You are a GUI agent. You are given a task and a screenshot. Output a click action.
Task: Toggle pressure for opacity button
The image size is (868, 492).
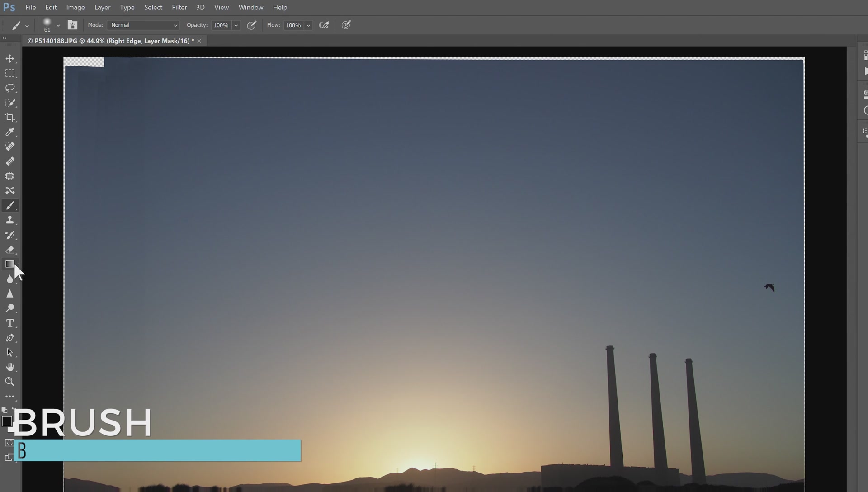[252, 25]
